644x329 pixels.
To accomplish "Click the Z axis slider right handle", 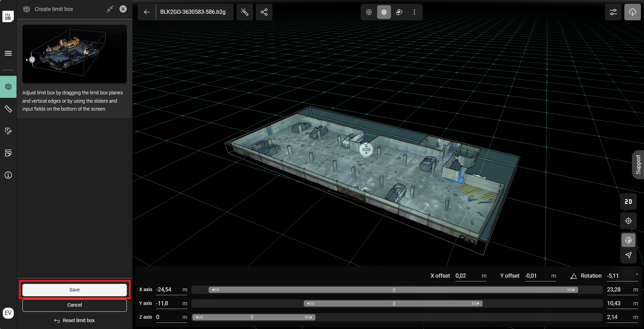I will point(309,317).
